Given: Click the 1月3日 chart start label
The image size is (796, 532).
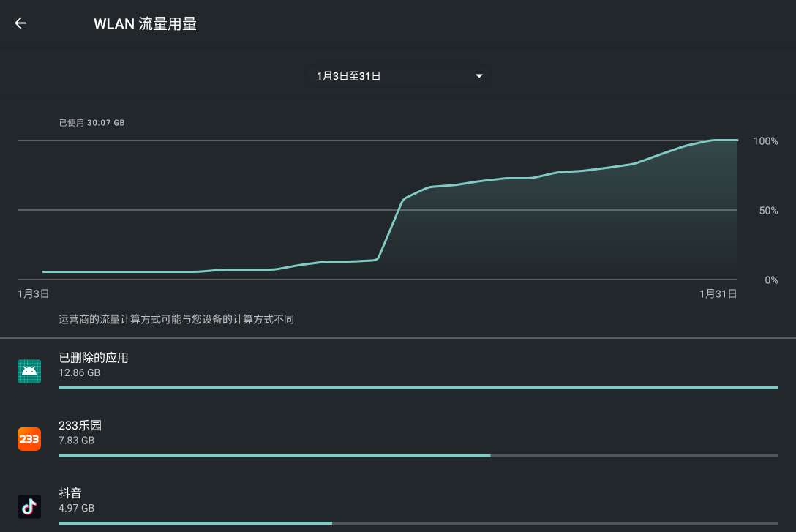Looking at the screenshot, I should pyautogui.click(x=34, y=294).
